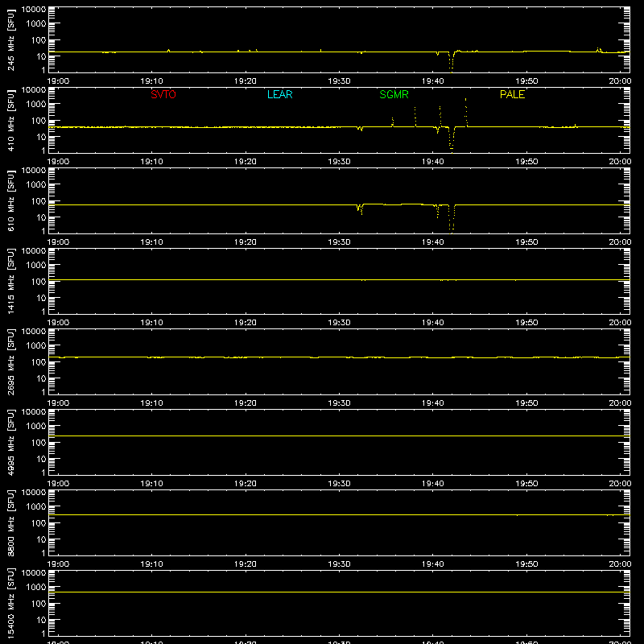This screenshot has height=644, width=644.
Task: Click the yellow PALE station label
Action: coord(512,94)
